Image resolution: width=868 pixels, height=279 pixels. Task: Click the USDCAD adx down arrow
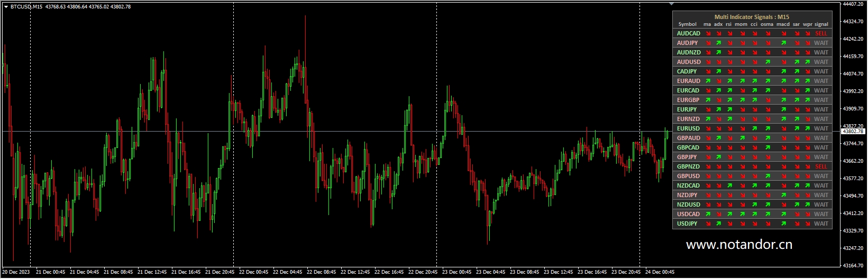(x=718, y=214)
